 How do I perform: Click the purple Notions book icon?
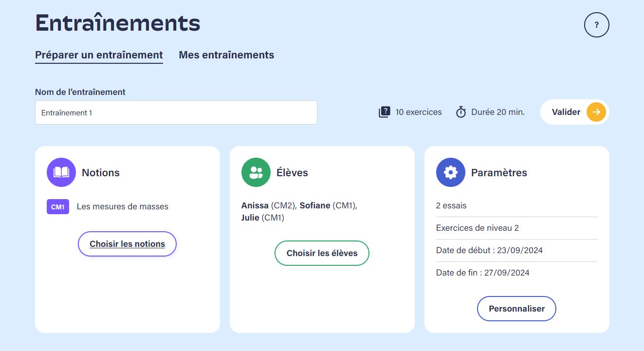(x=61, y=172)
